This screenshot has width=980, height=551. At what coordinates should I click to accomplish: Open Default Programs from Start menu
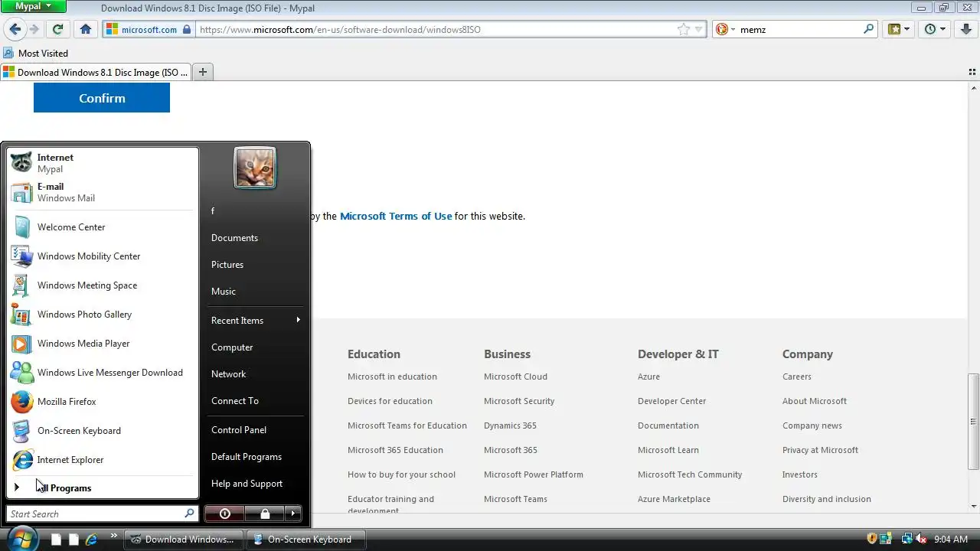255,457
